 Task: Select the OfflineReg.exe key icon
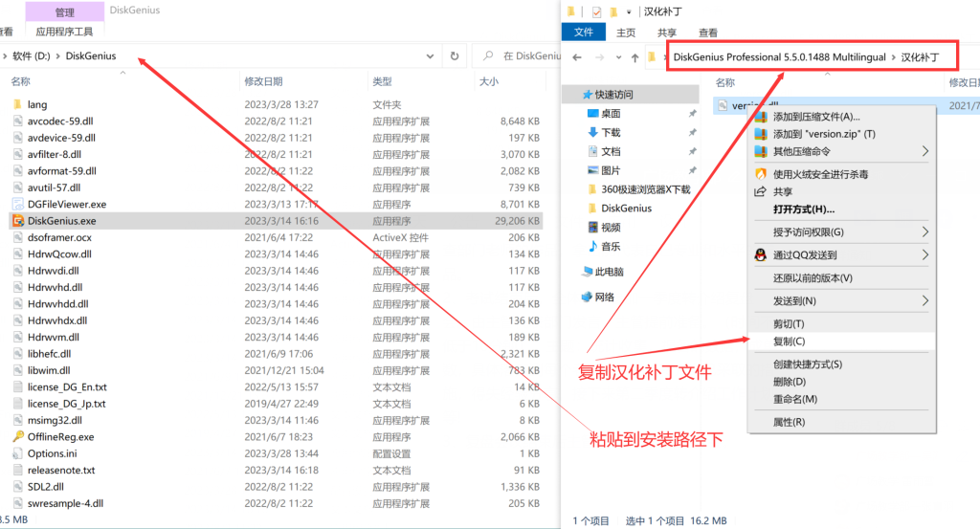pyautogui.click(x=18, y=436)
